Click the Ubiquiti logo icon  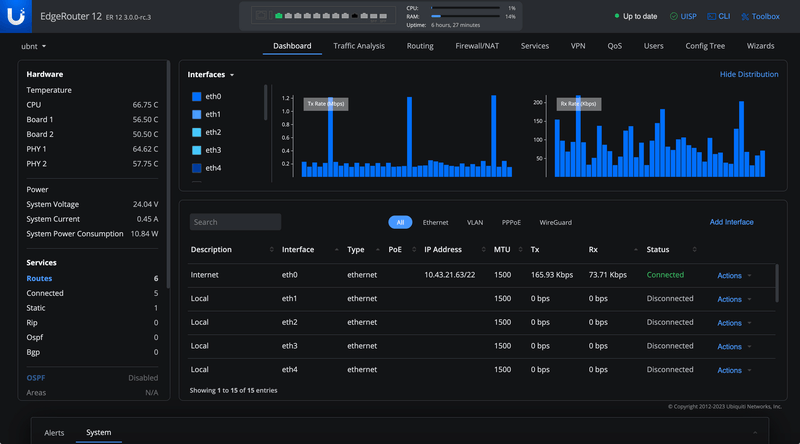pyautogui.click(x=16, y=16)
